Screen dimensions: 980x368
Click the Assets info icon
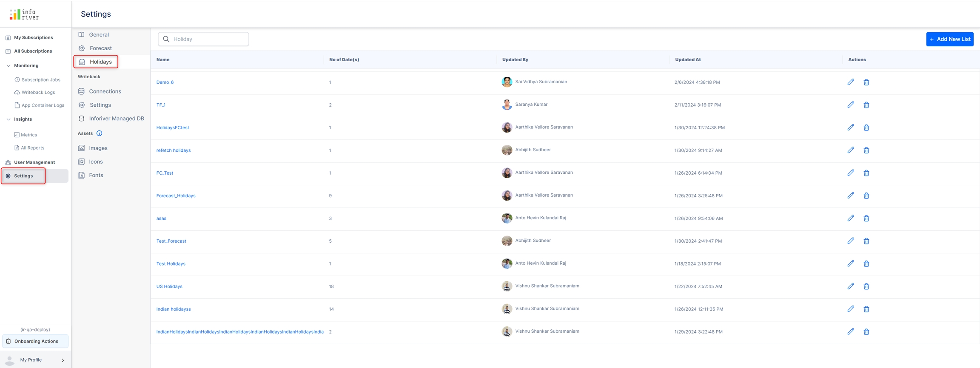click(x=99, y=133)
